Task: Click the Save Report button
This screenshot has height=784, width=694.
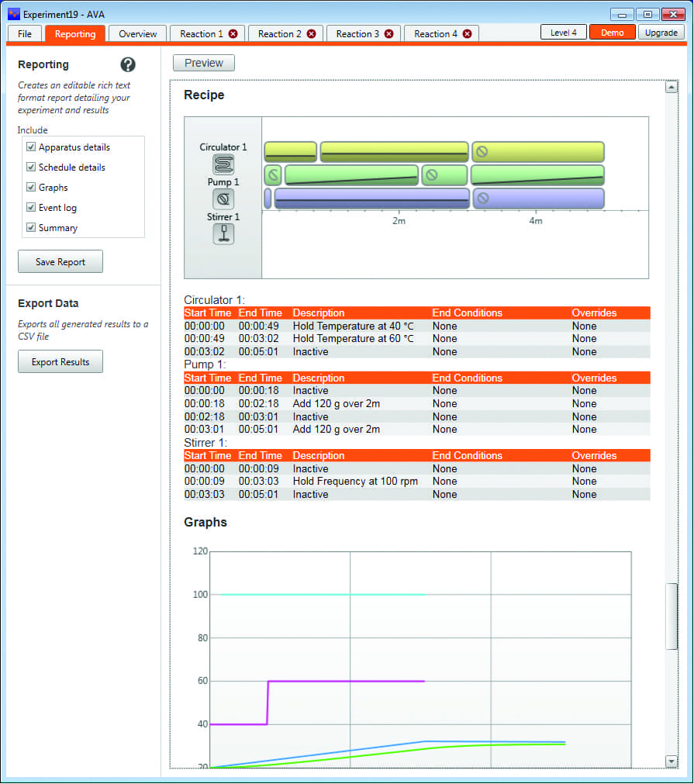Action: pos(60,261)
